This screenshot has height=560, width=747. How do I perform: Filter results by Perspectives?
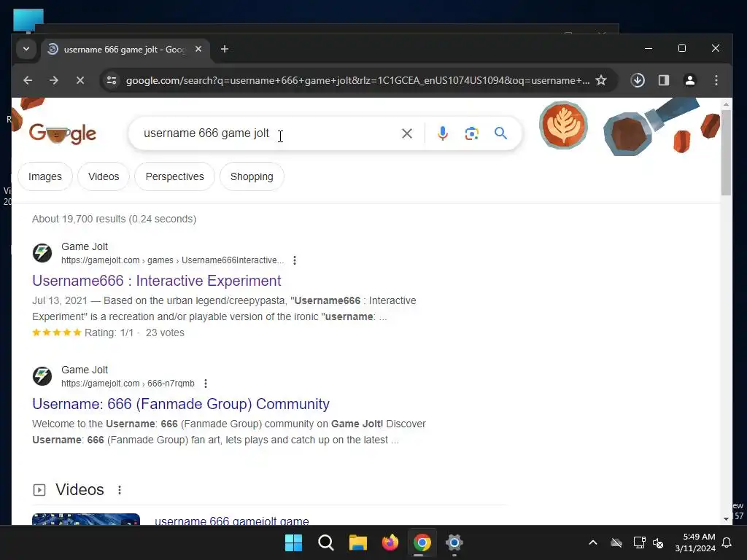(x=175, y=176)
